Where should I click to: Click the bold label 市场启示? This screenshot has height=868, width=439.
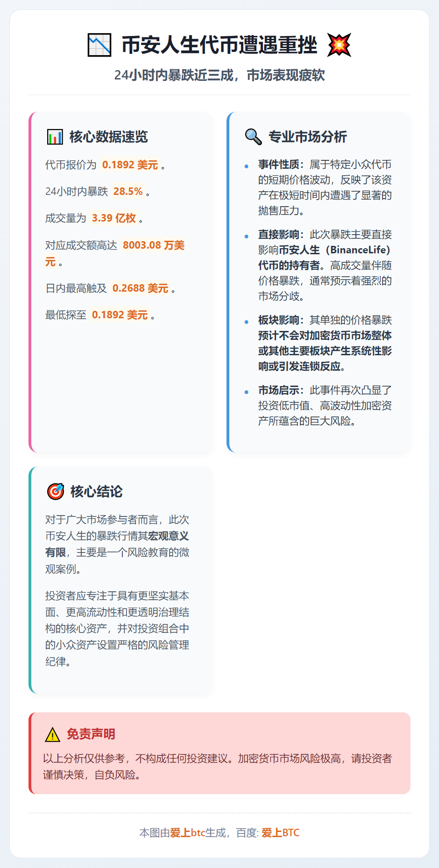[279, 390]
